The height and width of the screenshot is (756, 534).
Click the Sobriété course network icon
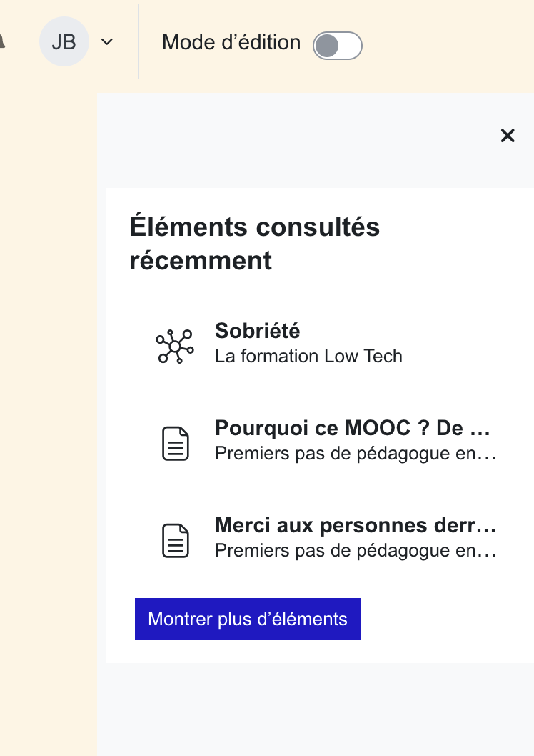tap(175, 345)
